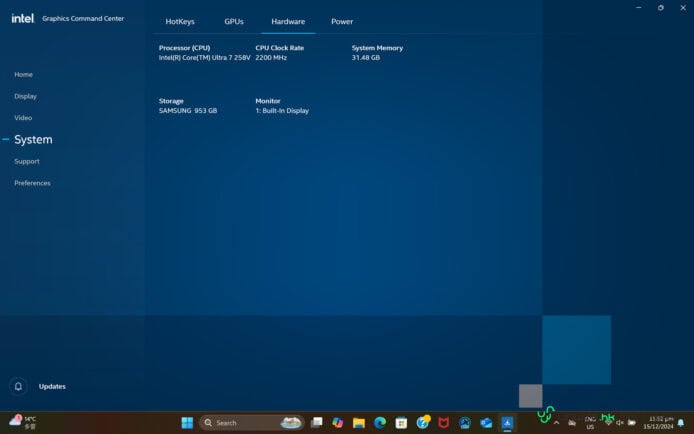Click the battery icon in tray
The height and width of the screenshot is (434, 694).
[632, 423]
